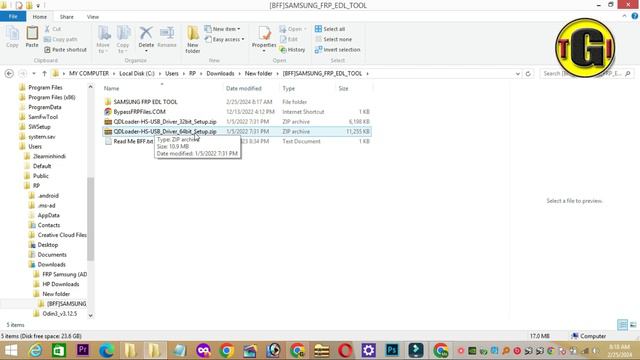Image resolution: width=640 pixels, height=360 pixels.
Task: Sort by the Size column header
Action: (354, 88)
